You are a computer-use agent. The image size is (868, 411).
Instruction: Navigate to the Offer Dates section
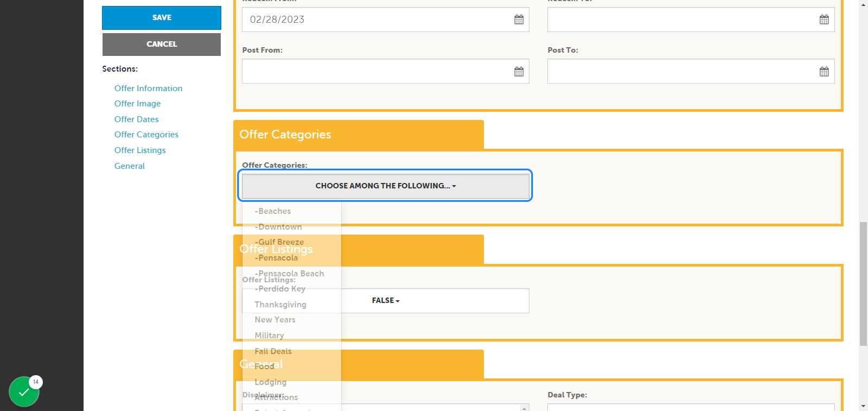(x=136, y=119)
